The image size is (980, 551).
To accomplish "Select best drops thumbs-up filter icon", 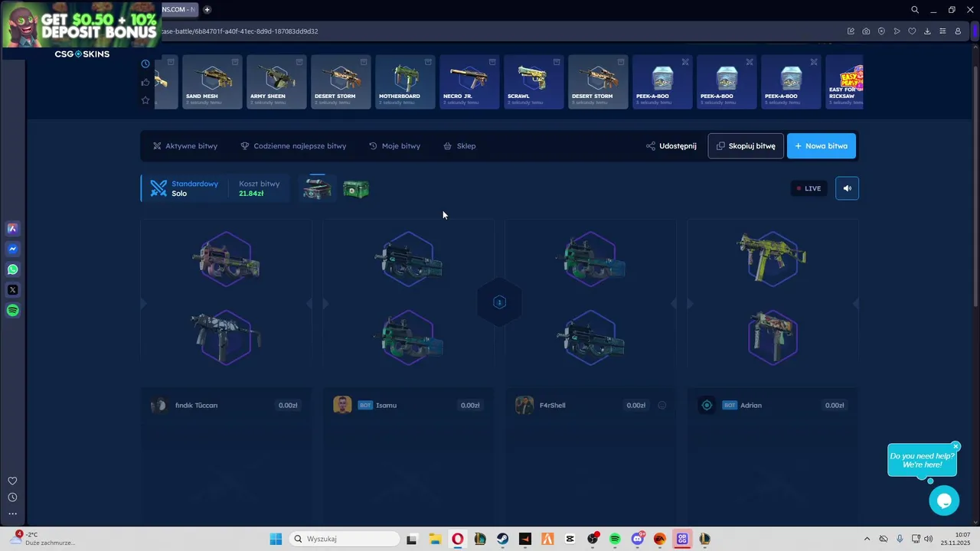I will click(145, 82).
